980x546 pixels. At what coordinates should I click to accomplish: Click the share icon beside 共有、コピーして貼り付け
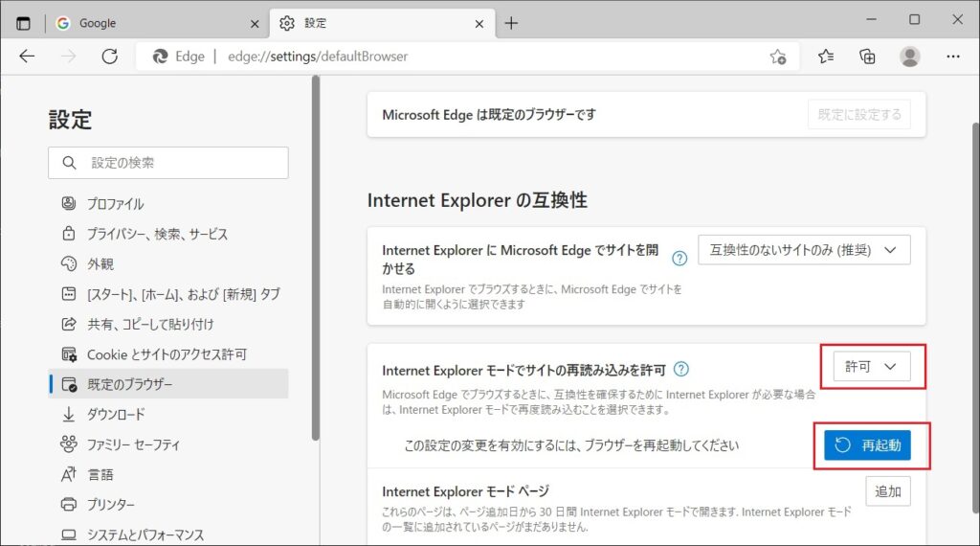(x=69, y=324)
